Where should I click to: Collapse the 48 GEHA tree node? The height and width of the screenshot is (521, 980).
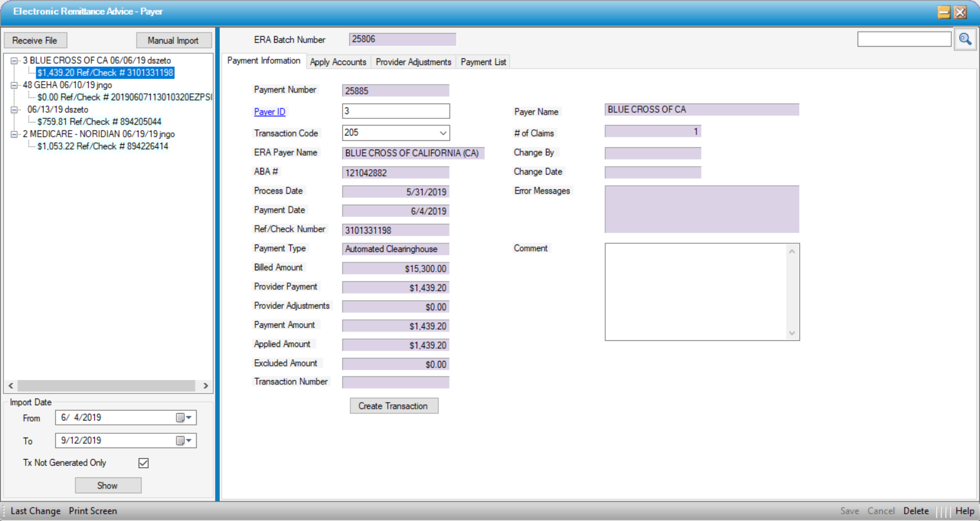[13, 85]
